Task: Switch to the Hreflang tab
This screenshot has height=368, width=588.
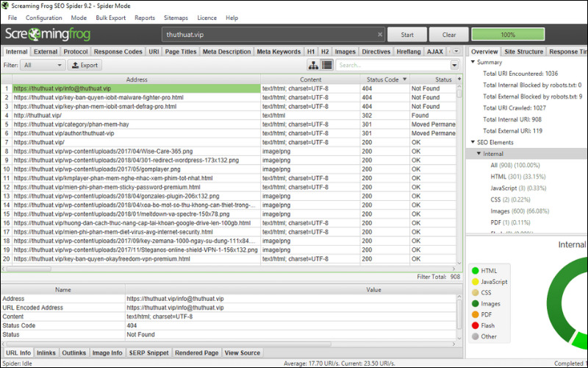Action: tap(409, 52)
